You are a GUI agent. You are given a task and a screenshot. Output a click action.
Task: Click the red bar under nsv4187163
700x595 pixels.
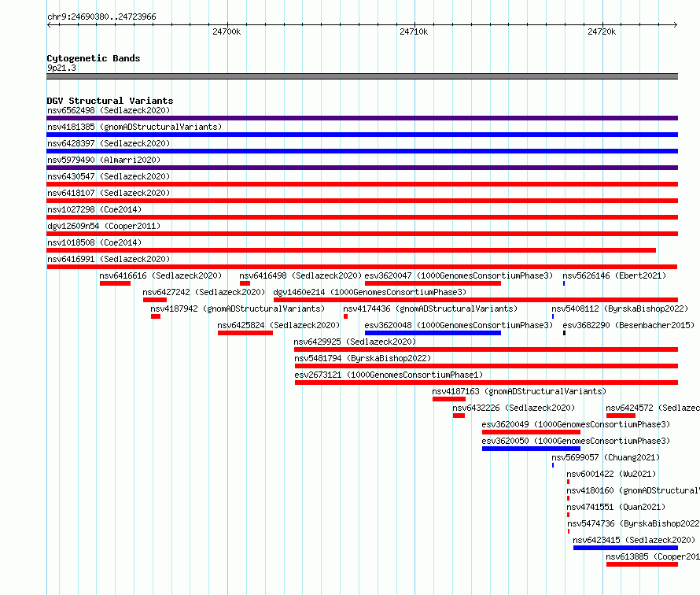(x=448, y=399)
